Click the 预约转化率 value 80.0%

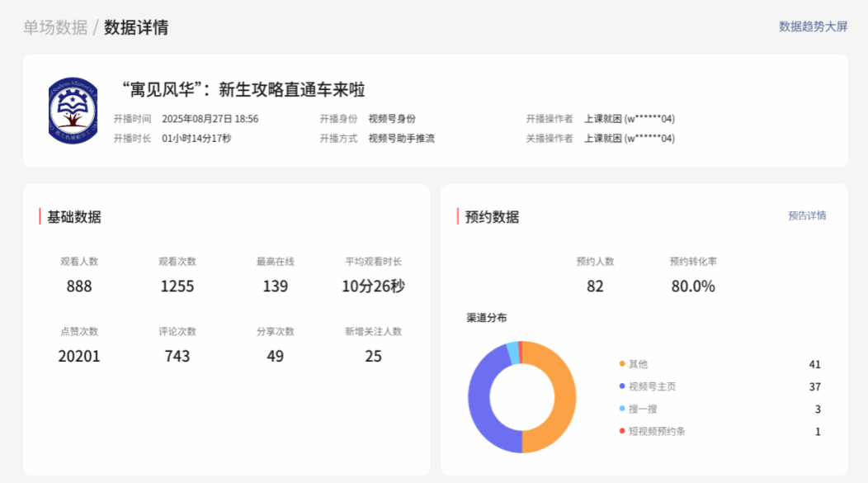(x=693, y=286)
